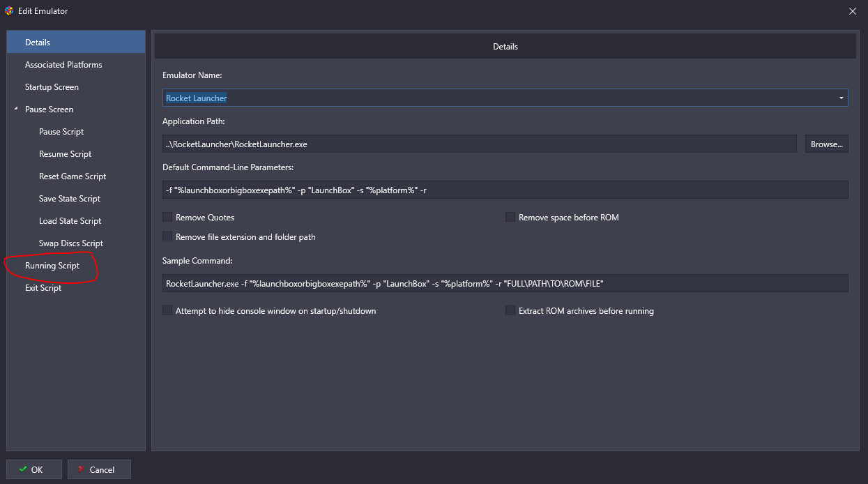The image size is (868, 484).
Task: Click the Default Command-Line Parameters field
Action: pos(505,190)
